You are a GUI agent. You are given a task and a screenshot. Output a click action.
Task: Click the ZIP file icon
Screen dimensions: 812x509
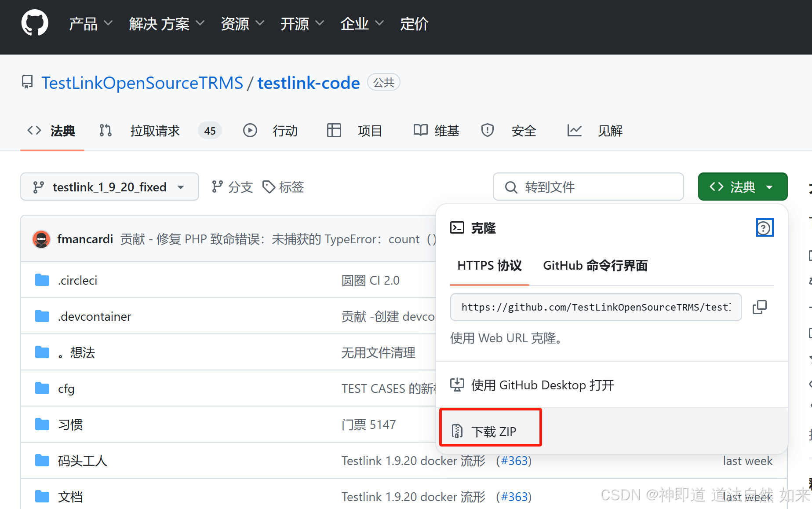(x=457, y=431)
